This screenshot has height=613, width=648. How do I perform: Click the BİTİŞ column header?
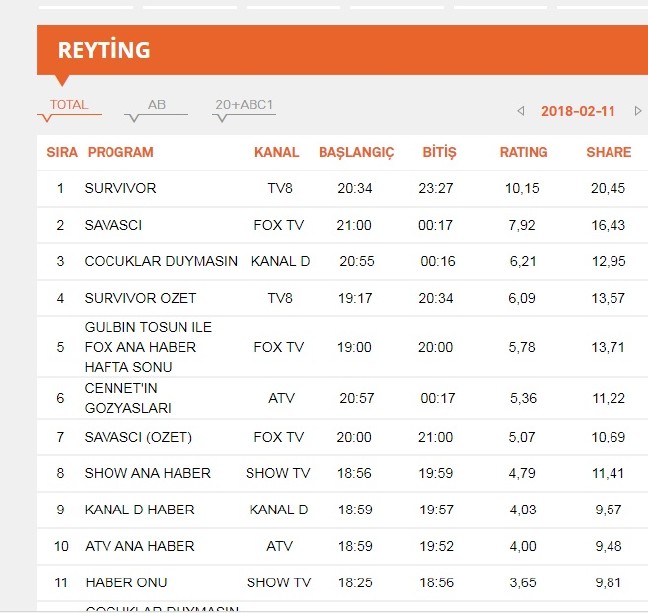tap(439, 153)
